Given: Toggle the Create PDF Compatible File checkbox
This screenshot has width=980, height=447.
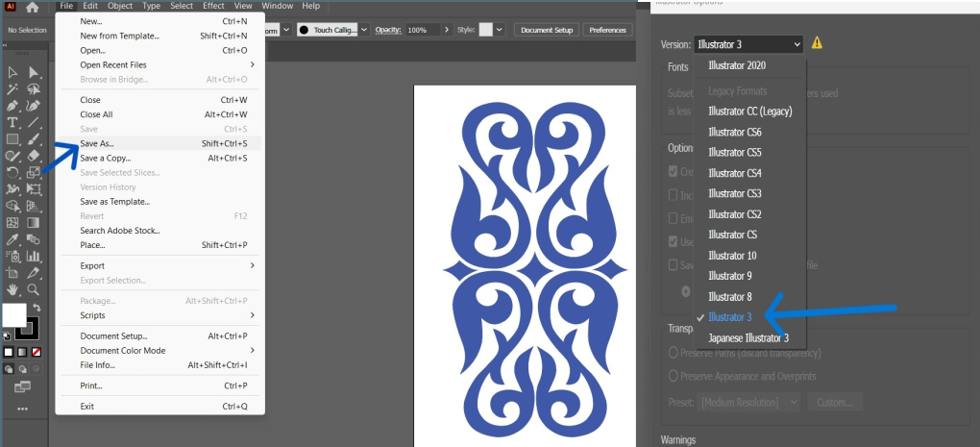Looking at the screenshot, I should [673, 171].
